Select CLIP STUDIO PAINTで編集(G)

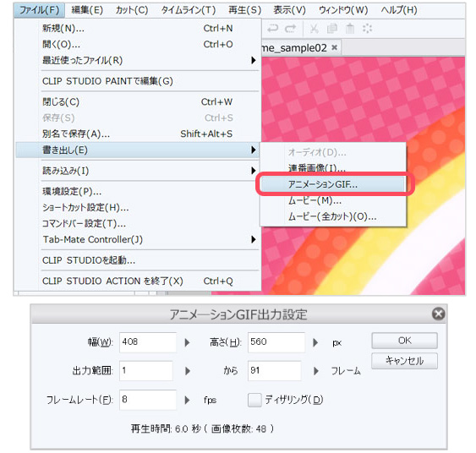[x=138, y=81]
